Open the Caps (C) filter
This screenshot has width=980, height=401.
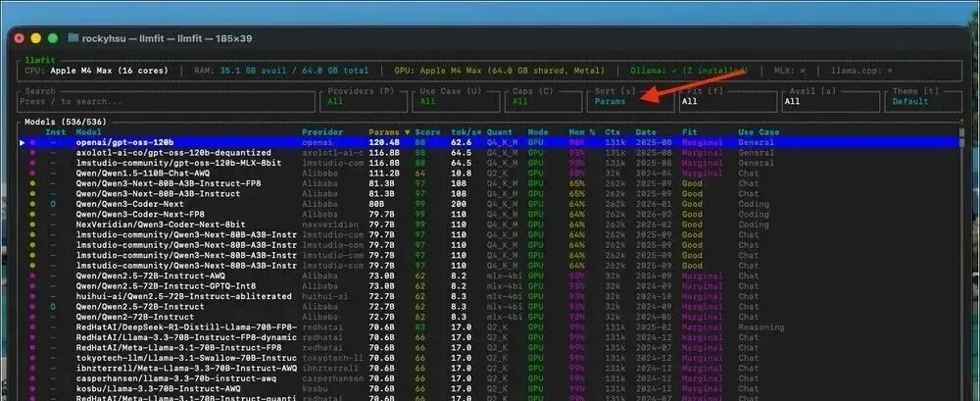coord(543,101)
